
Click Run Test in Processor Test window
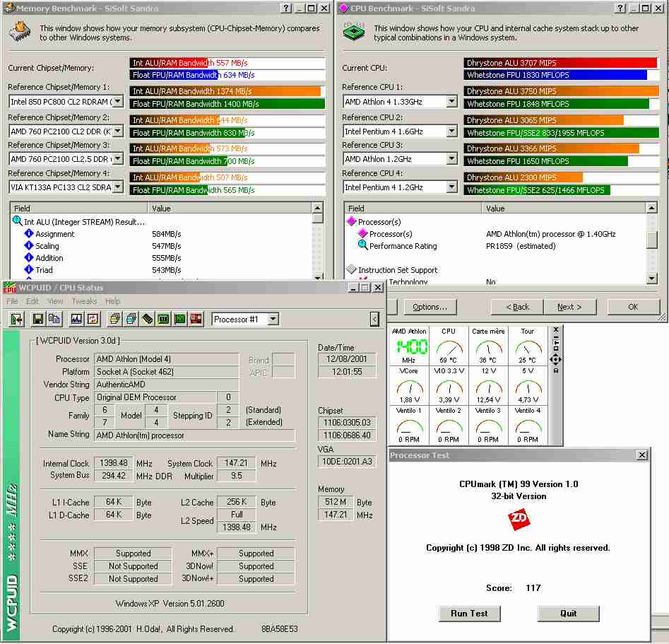tap(469, 614)
